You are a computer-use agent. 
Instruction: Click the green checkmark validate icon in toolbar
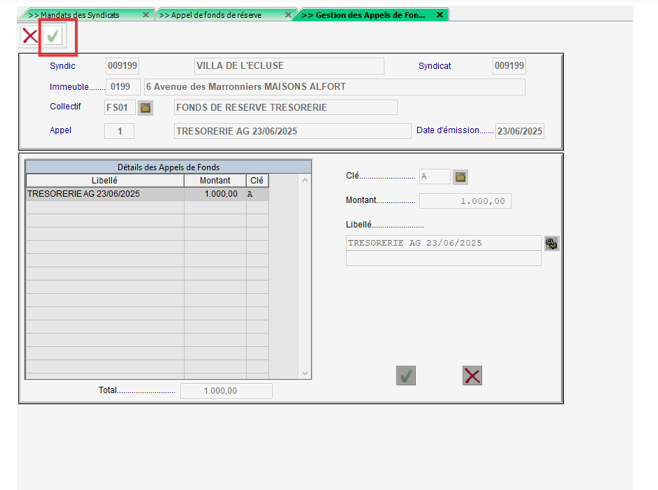click(x=53, y=36)
